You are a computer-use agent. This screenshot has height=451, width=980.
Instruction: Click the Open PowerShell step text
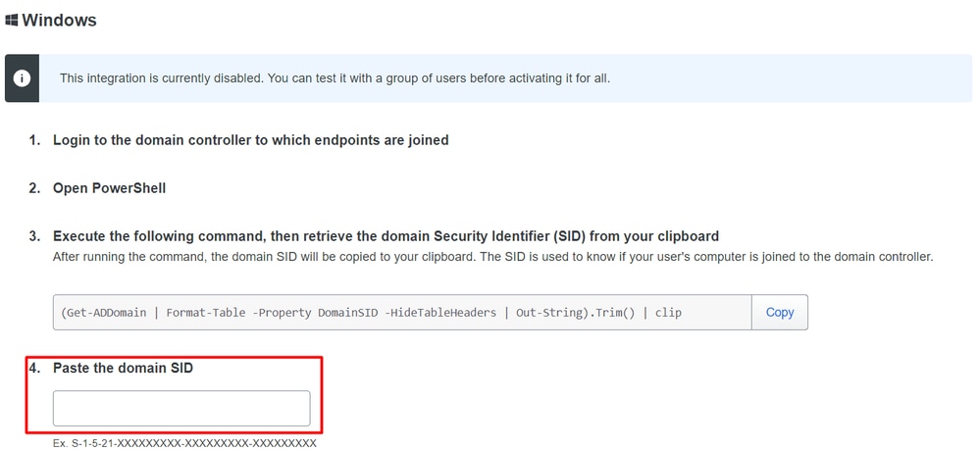[x=109, y=188]
